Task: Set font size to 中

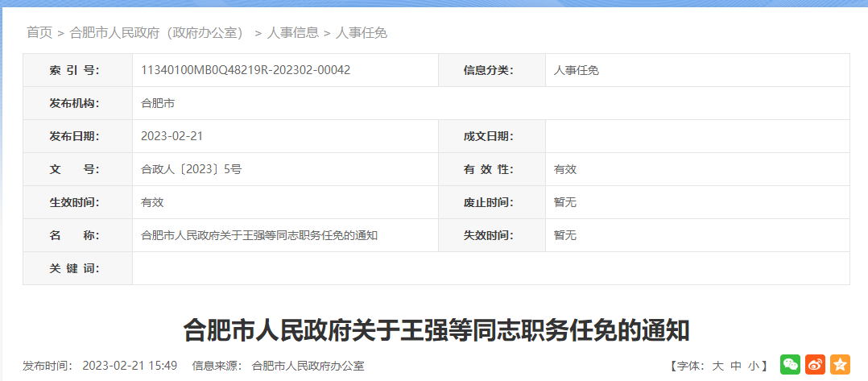Action: point(736,366)
